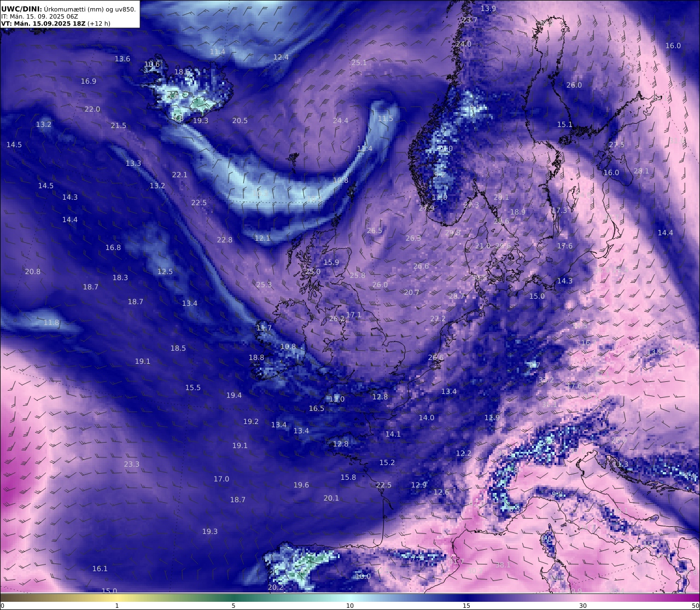The height and width of the screenshot is (610, 700).
Task: Click the 25.8 value label
Action: [358, 275]
